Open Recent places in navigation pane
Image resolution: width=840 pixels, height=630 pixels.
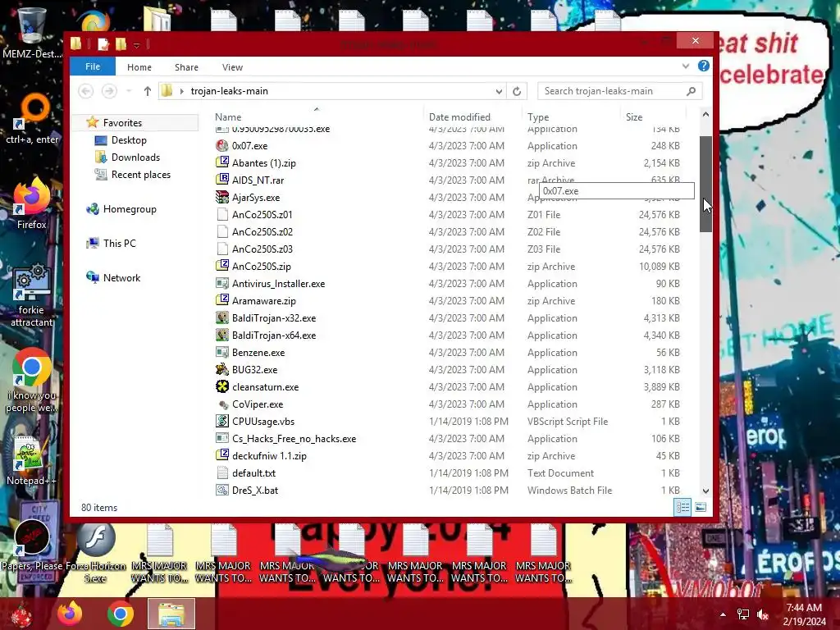point(141,175)
